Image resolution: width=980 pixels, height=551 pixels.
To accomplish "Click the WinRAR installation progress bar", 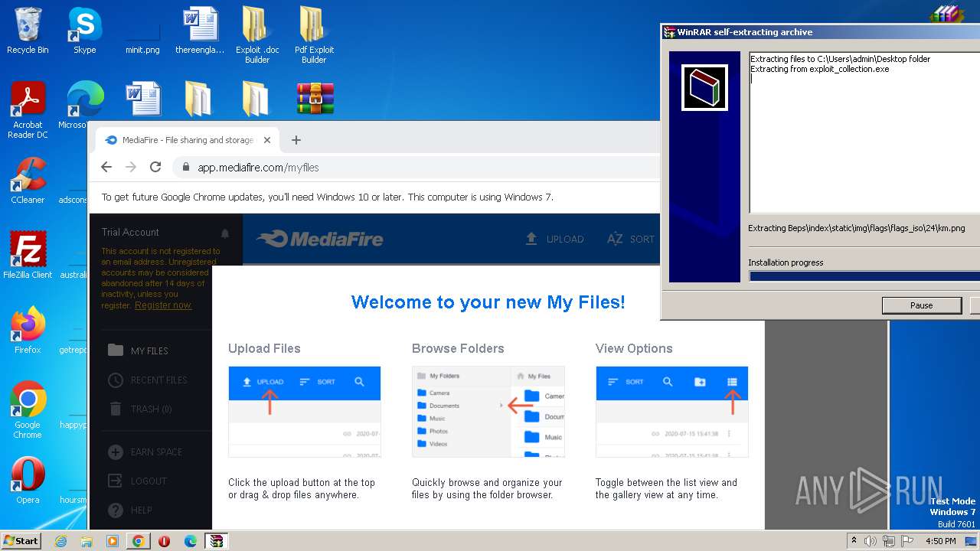I will pos(864,276).
